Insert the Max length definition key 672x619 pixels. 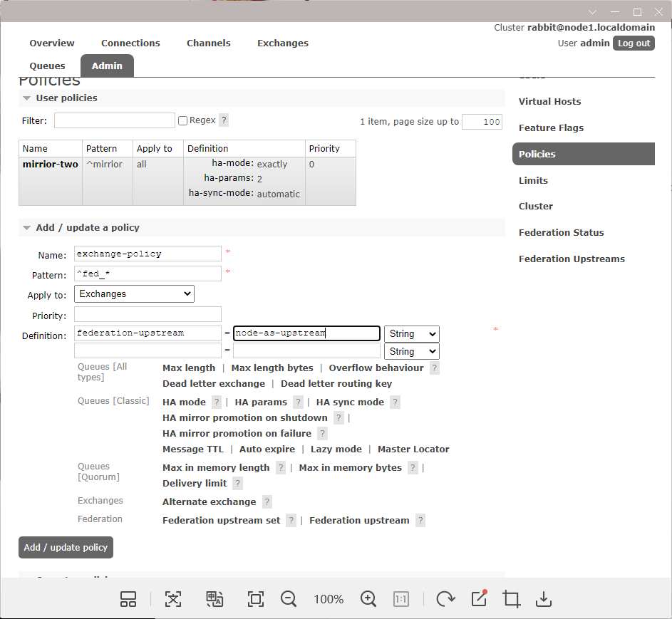tap(189, 368)
